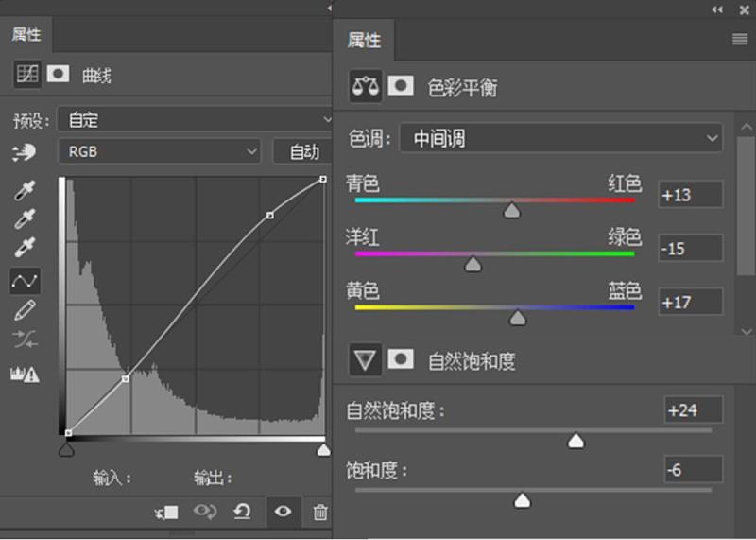Click the 自然饱和度 vibrance slider handle
Viewport: 756px width, 540px height.
click(x=576, y=441)
